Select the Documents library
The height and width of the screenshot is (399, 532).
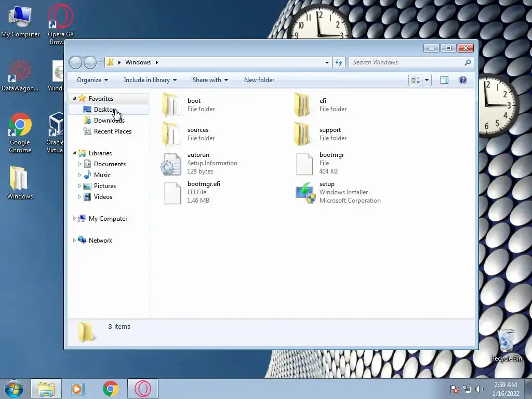110,164
